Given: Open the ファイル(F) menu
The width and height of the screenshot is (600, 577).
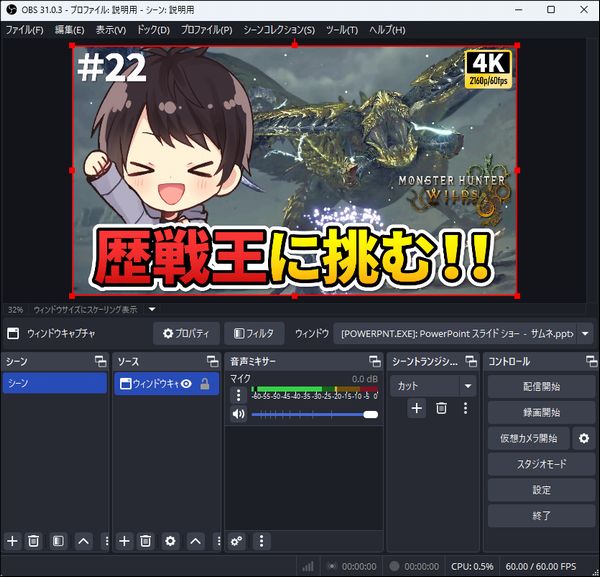Looking at the screenshot, I should coord(24,30).
